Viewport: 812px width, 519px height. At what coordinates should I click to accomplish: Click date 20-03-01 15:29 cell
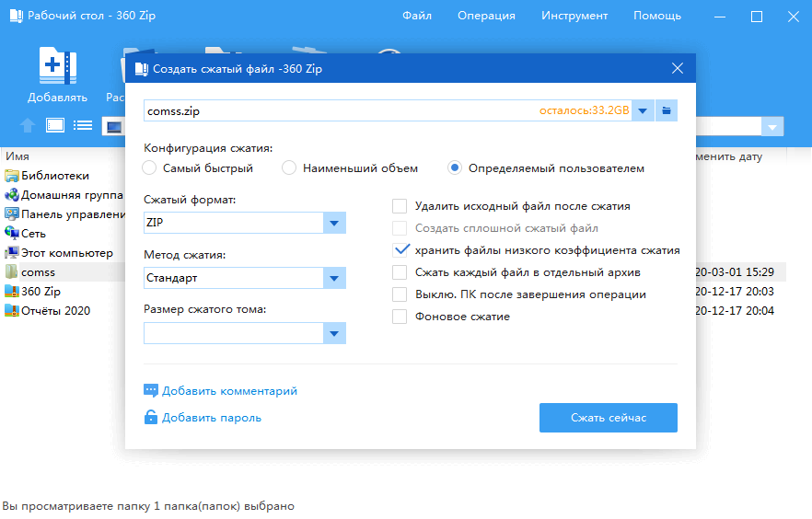pos(735,272)
